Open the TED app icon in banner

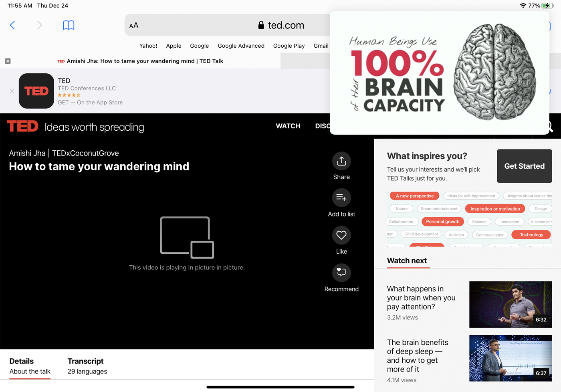click(x=36, y=91)
